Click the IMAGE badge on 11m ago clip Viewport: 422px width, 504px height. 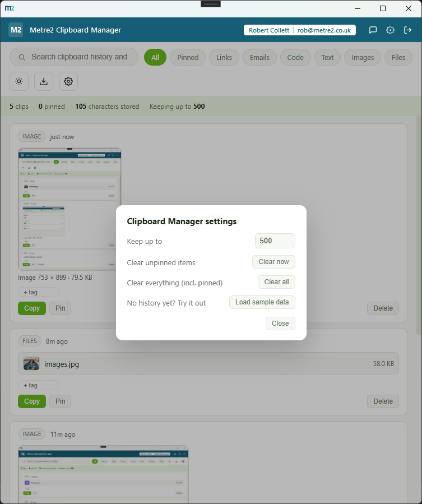point(32,434)
